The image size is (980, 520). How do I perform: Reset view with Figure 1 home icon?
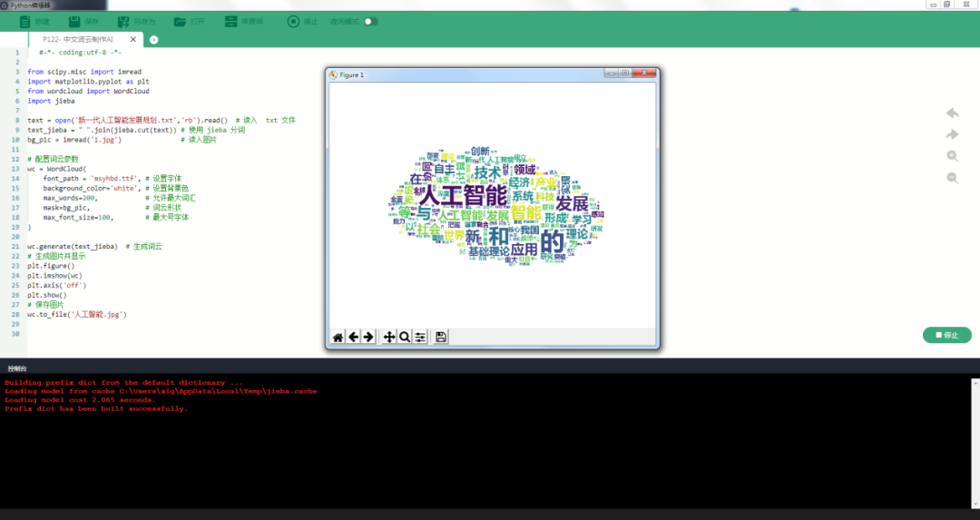coord(338,337)
